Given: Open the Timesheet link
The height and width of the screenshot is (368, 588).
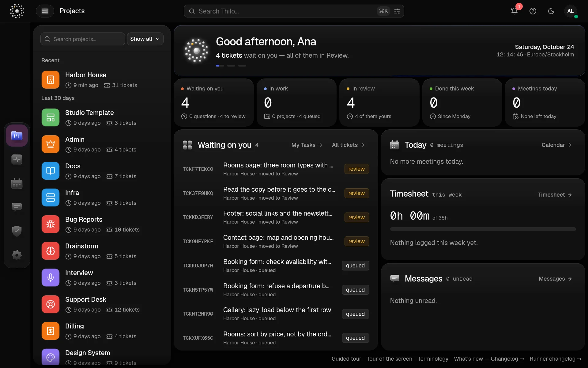Looking at the screenshot, I should (555, 195).
